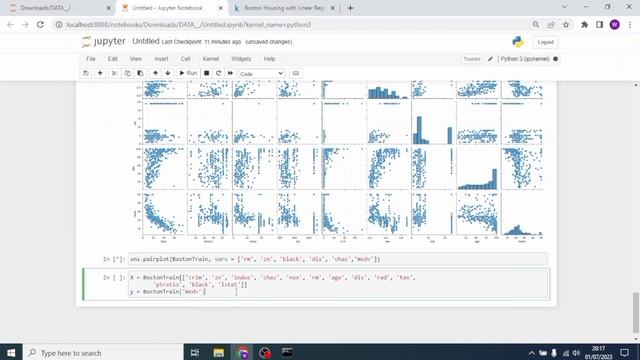Open Chrome from the taskbar

click(x=243, y=353)
